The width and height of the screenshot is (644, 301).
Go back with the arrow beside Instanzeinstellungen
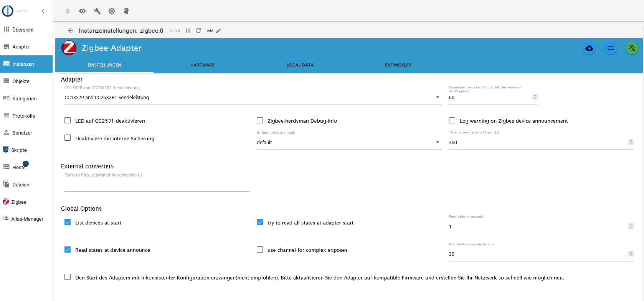(x=70, y=31)
